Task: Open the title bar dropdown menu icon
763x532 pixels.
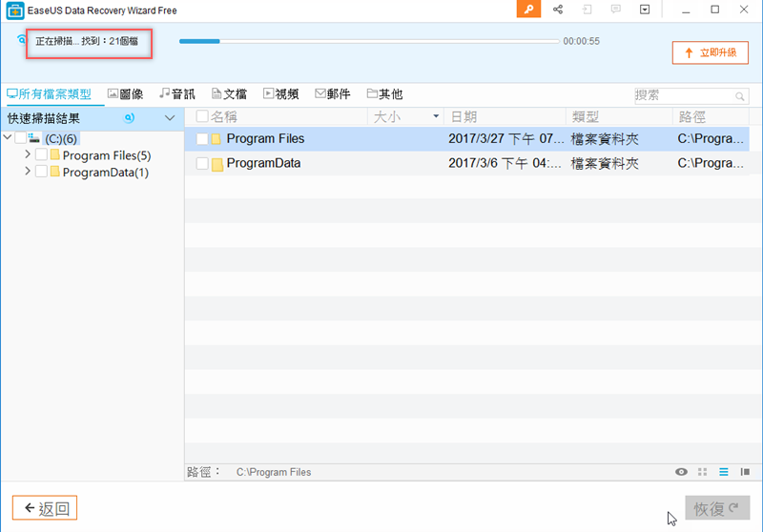Action: (x=645, y=10)
